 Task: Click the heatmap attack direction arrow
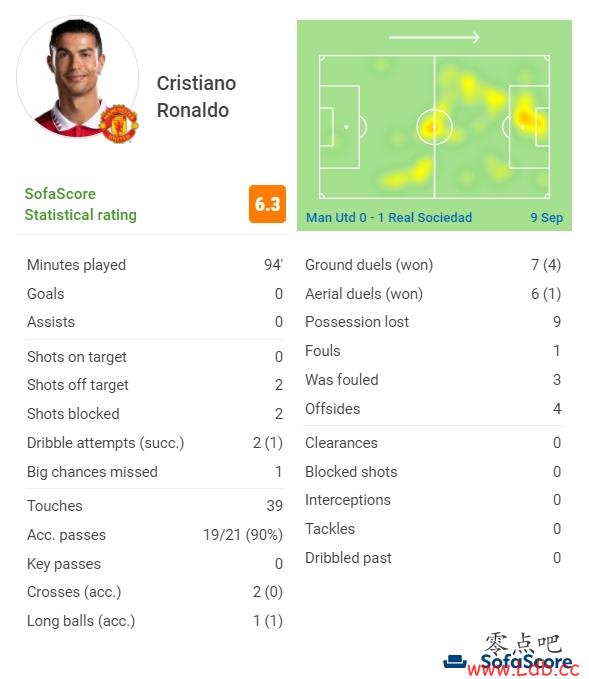pos(434,38)
